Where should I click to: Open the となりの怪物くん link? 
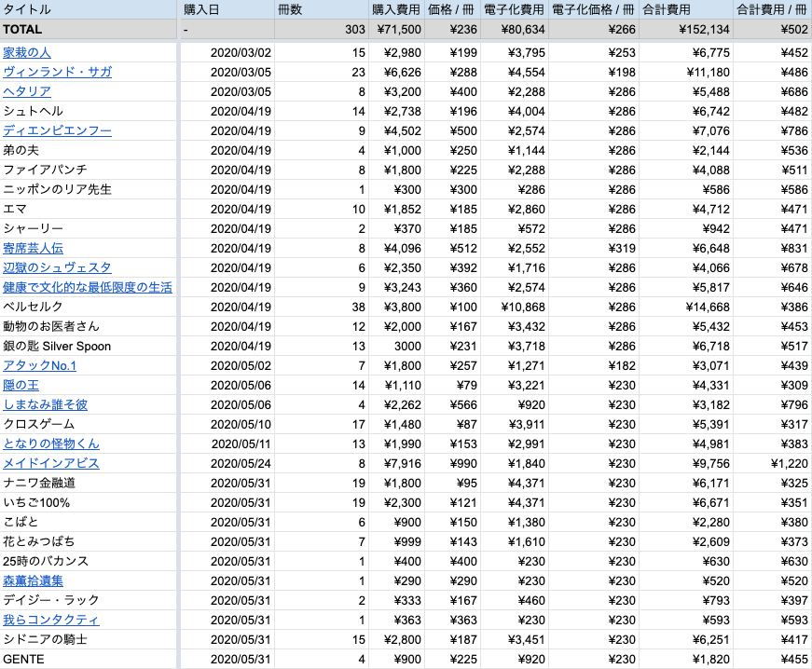(51, 444)
